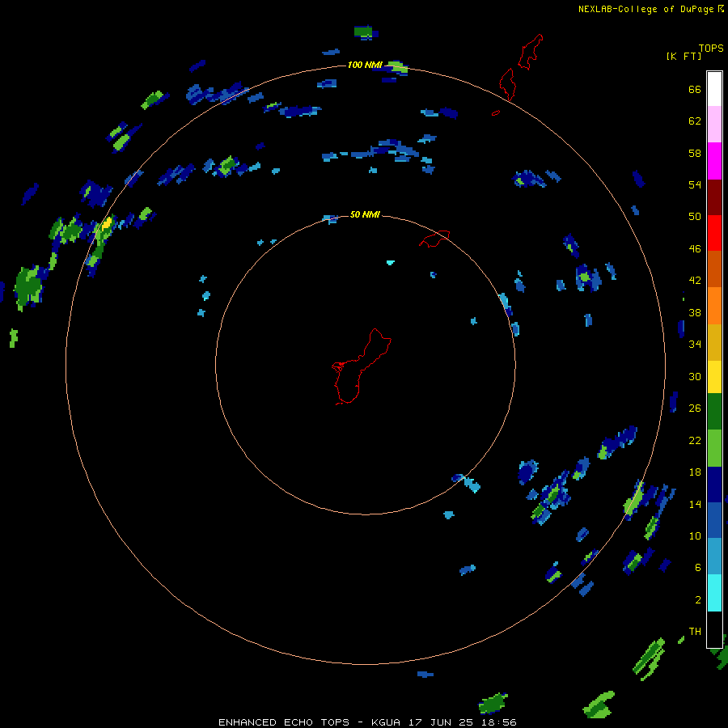728x728 pixels.
Task: Click the 'ENHANCED ECHO TOPS - KGUA' caption
Action: coord(310,722)
